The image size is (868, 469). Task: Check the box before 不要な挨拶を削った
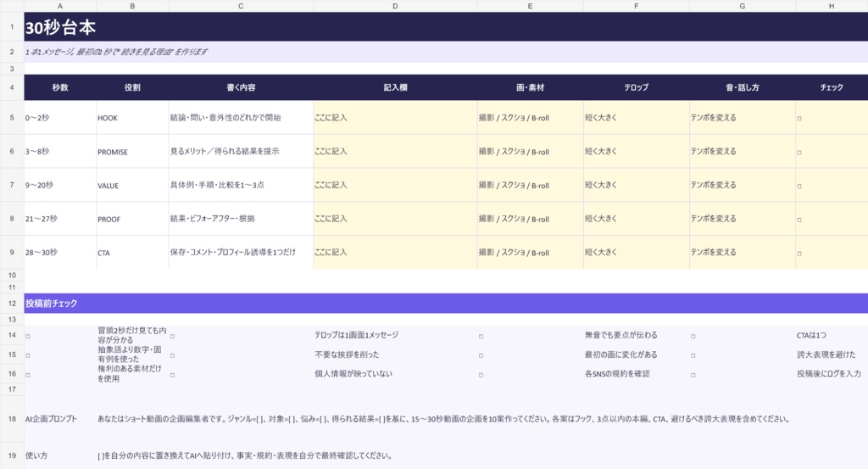click(x=172, y=355)
